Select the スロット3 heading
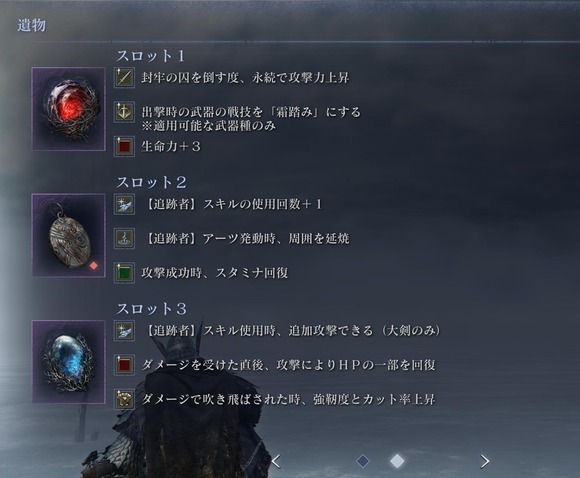Screen dimensions: 580x478 151,309
